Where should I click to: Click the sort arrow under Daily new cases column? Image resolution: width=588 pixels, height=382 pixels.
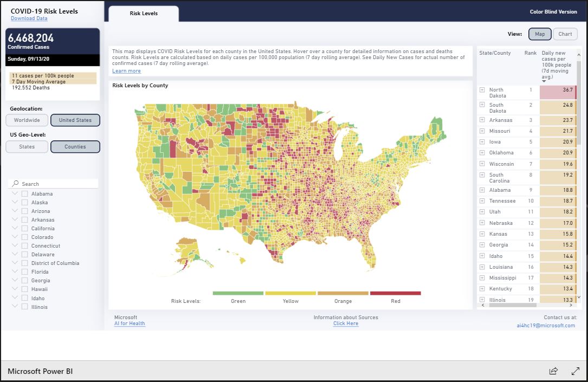coord(544,81)
